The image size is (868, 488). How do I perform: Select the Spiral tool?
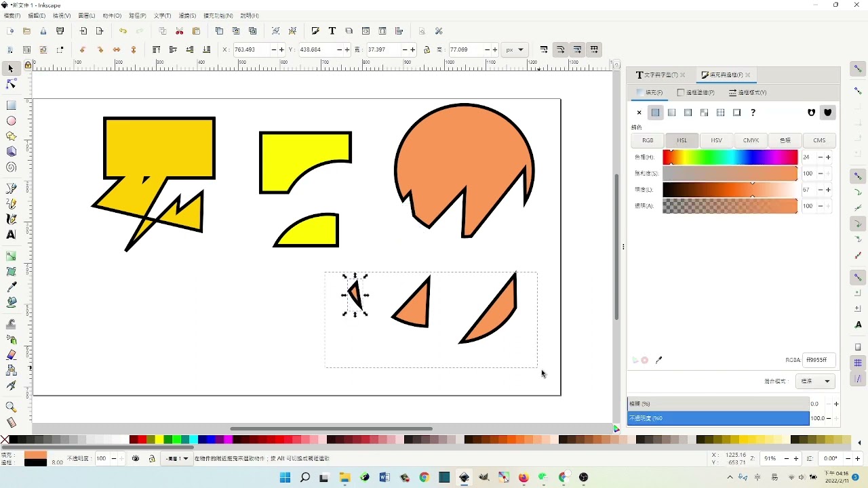[11, 167]
